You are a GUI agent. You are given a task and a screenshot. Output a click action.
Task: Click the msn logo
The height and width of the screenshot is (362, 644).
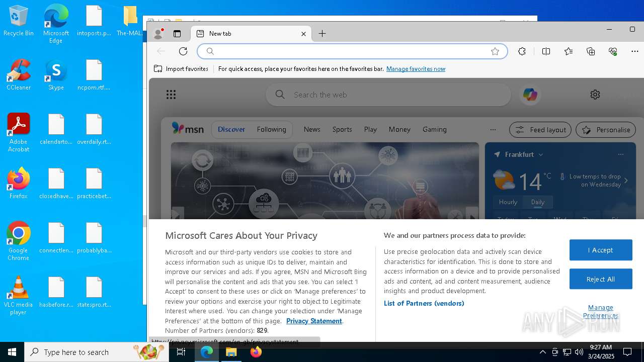point(188,129)
